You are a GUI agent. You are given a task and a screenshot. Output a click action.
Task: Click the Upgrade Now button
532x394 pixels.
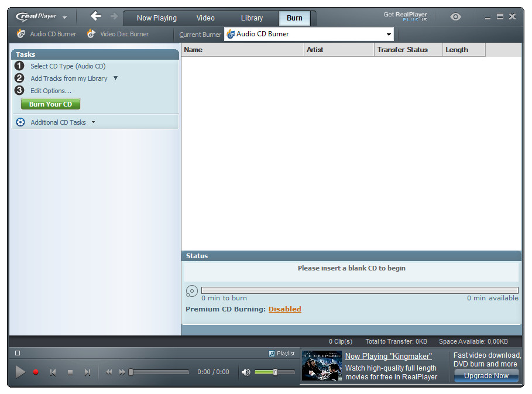point(486,376)
